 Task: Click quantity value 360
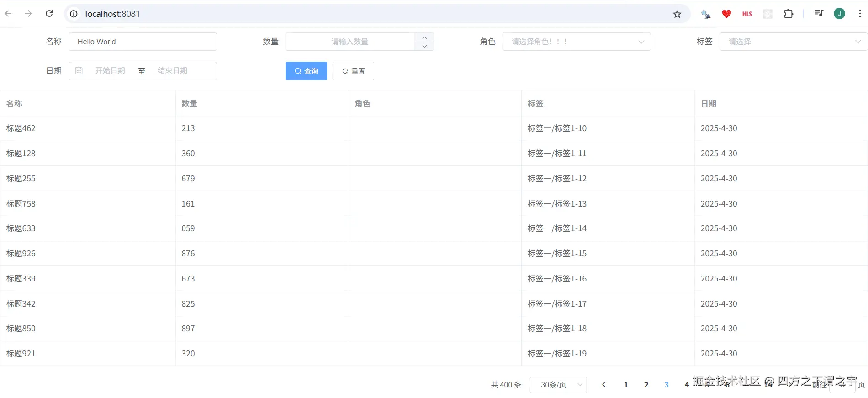[188, 154]
